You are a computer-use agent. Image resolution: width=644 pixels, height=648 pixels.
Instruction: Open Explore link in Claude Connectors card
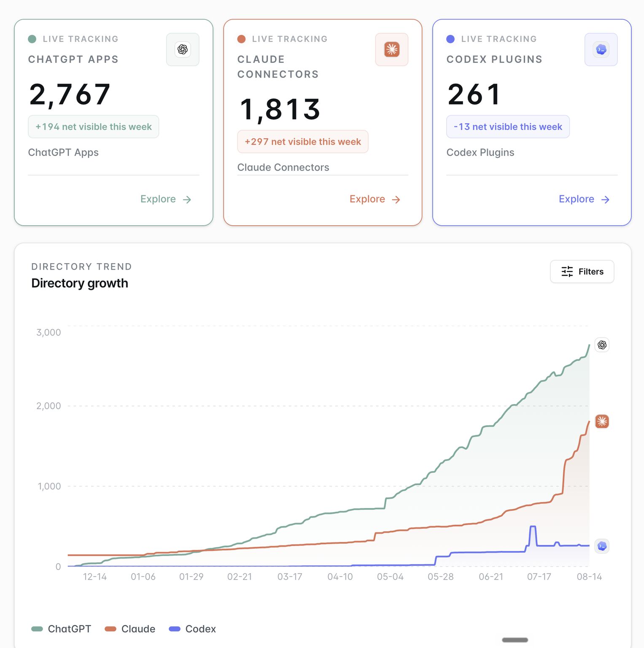[x=375, y=199]
